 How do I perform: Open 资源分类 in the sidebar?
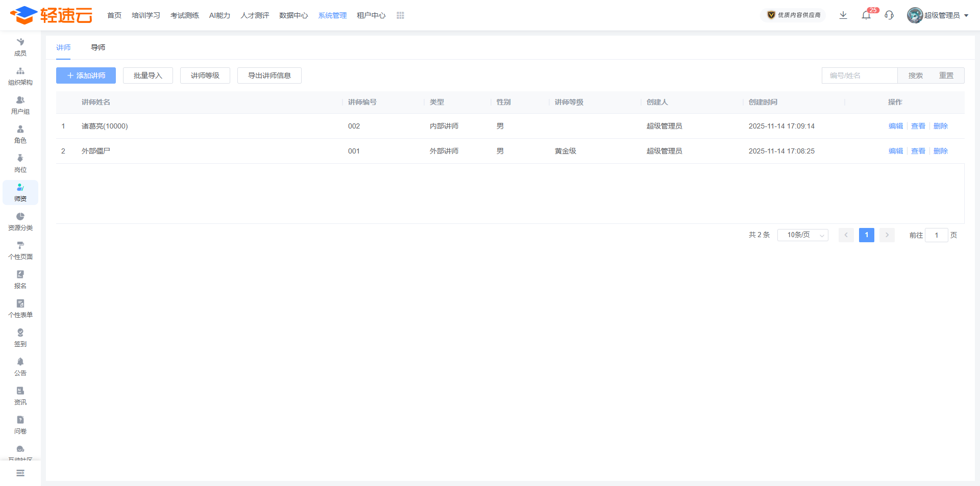pyautogui.click(x=20, y=221)
